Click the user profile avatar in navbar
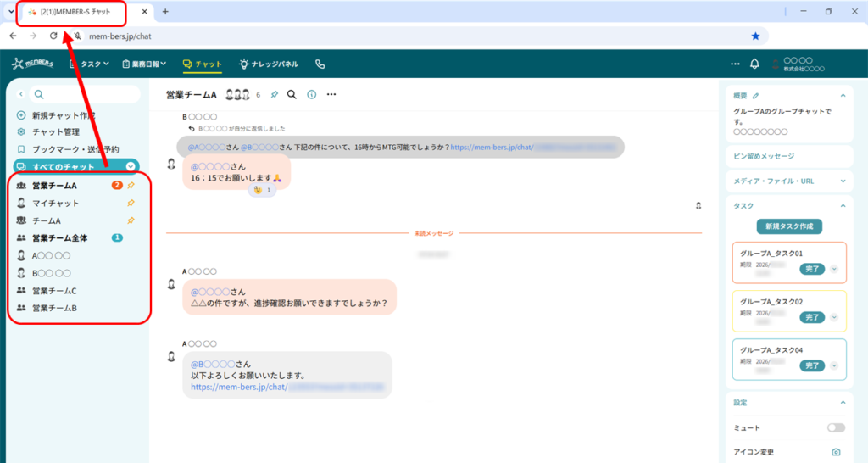This screenshot has height=463, width=868. click(776, 64)
